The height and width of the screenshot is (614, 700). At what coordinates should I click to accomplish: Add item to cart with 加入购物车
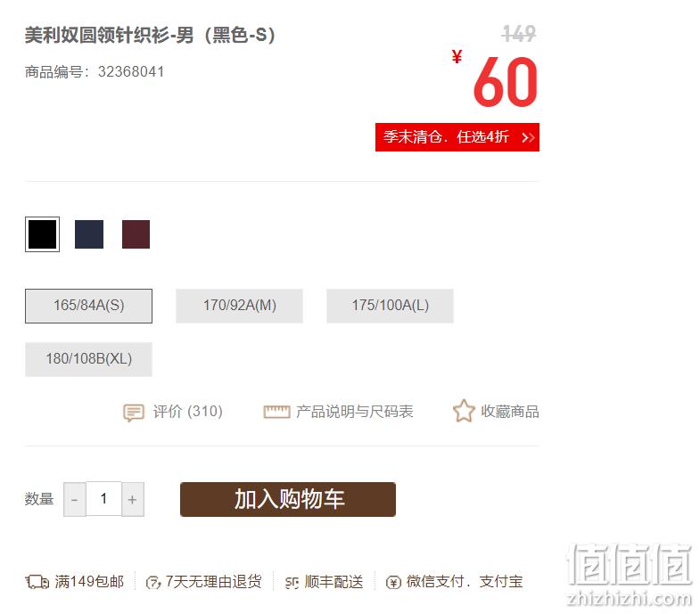(288, 499)
